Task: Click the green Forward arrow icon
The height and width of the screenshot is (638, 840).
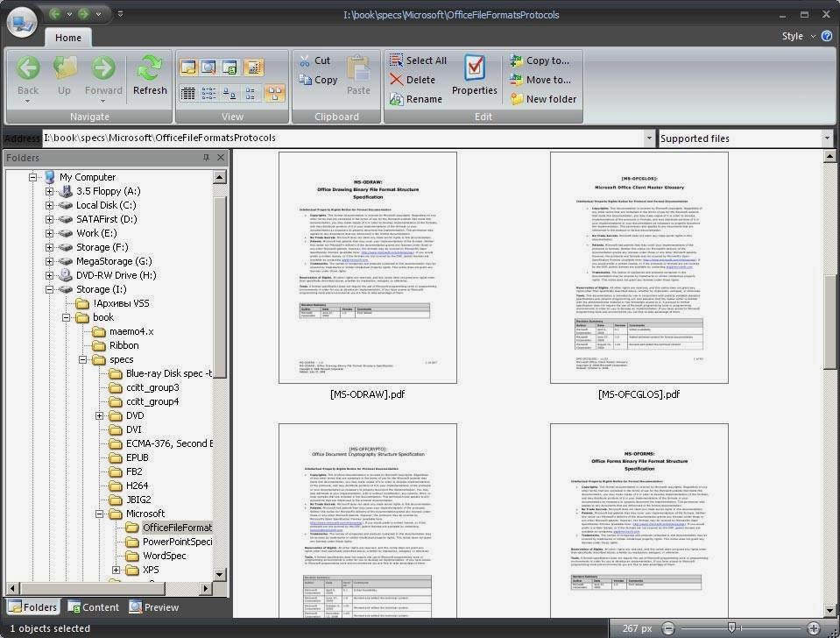Action: (102, 68)
